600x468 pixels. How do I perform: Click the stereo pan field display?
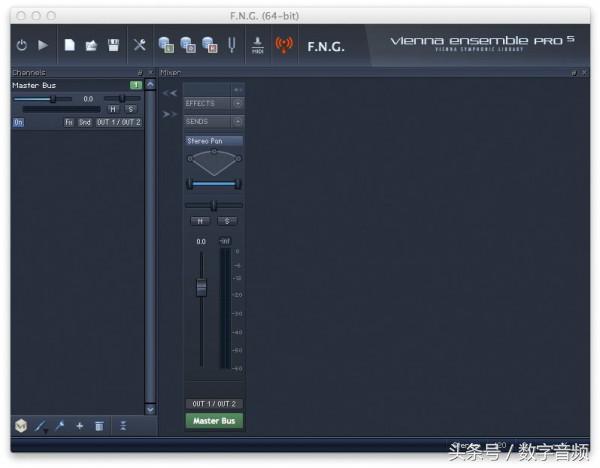[x=214, y=162]
